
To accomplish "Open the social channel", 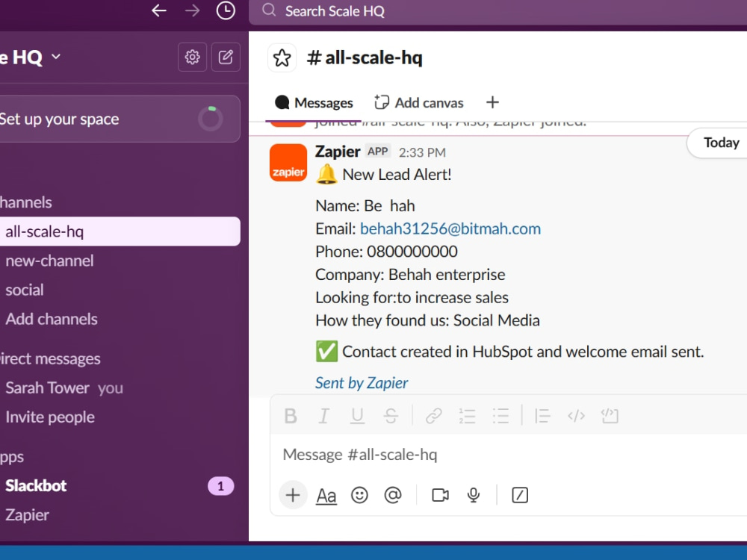I will click(x=25, y=290).
